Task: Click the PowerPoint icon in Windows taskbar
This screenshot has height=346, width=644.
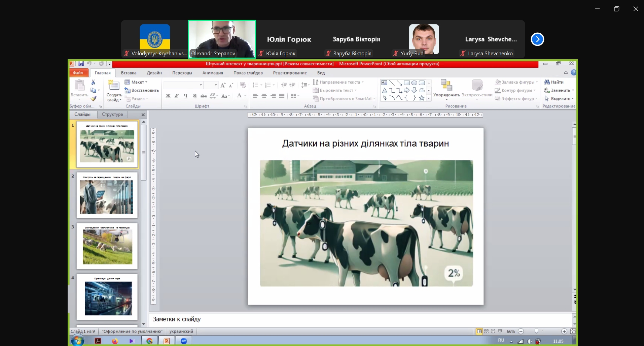Action: [167, 341]
